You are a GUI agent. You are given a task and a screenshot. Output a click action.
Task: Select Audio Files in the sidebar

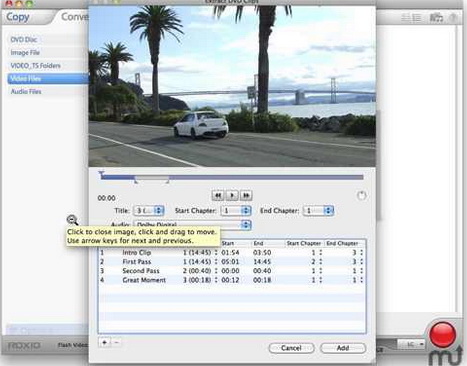click(26, 91)
